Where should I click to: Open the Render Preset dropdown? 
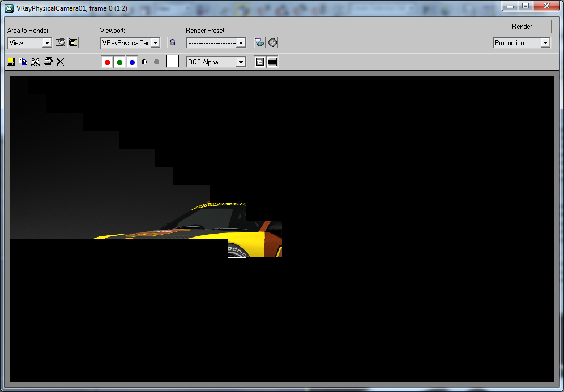tap(216, 43)
